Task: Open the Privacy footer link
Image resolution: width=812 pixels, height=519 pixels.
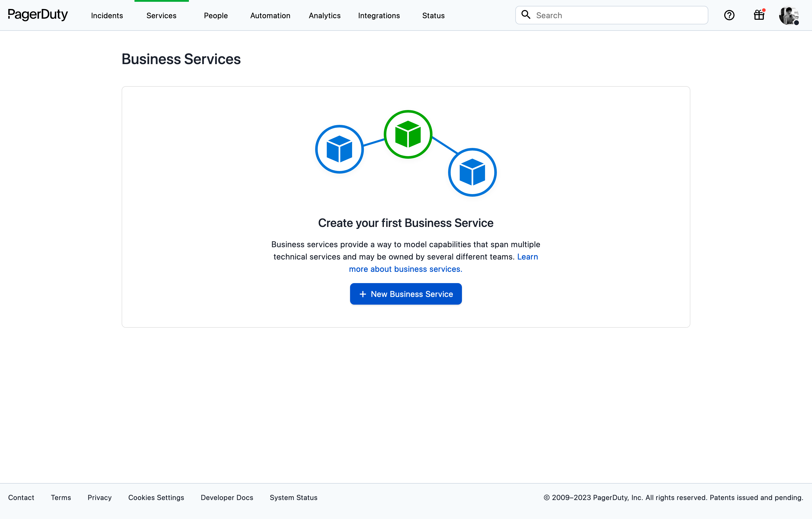Action: tap(100, 497)
